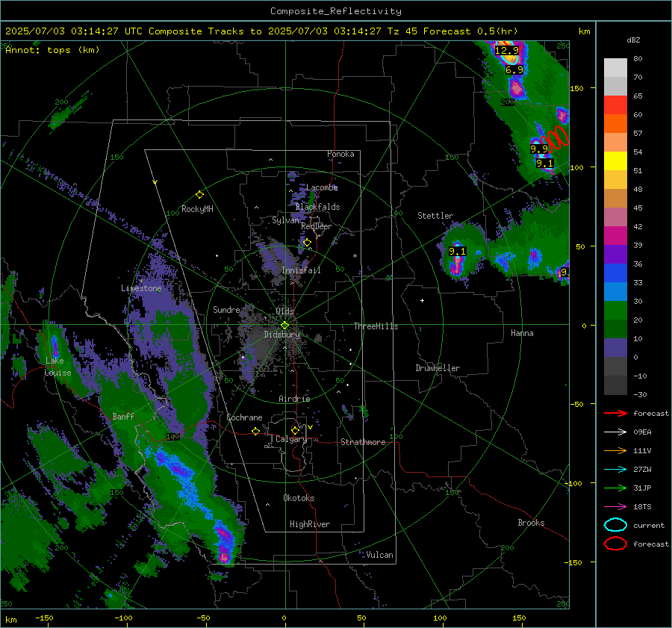Pick the purple swatch above the 36 label

[615, 254]
